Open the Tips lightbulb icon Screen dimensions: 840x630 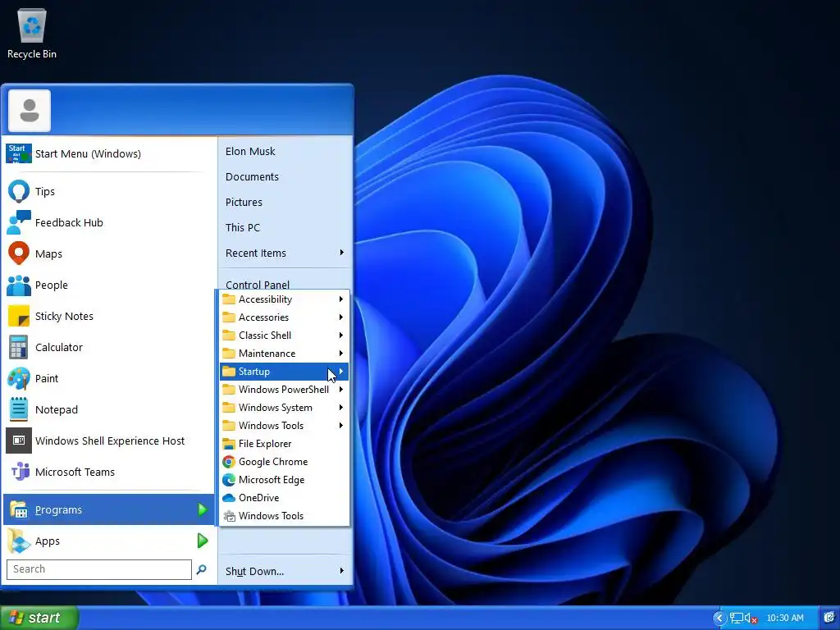pyautogui.click(x=19, y=191)
